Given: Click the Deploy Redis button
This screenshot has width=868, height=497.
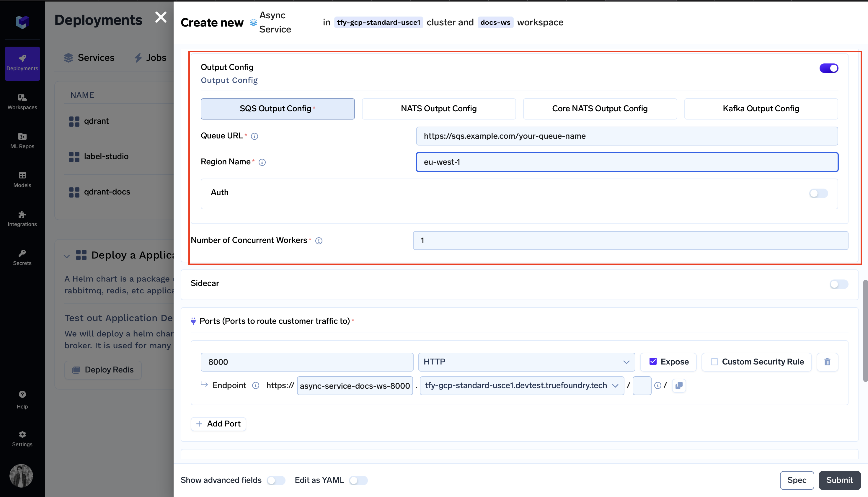Looking at the screenshot, I should 103,370.
